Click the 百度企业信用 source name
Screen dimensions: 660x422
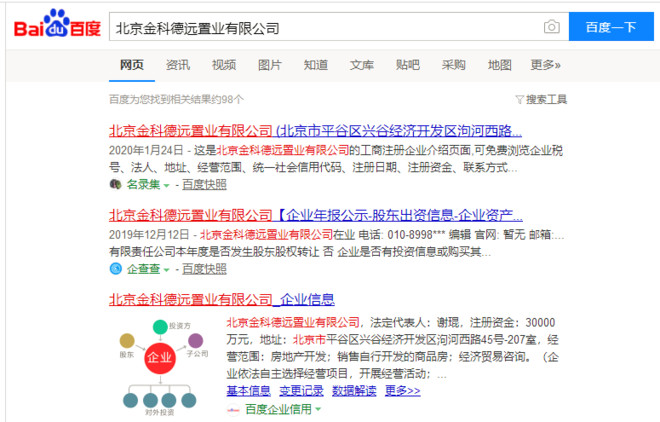pos(278,409)
